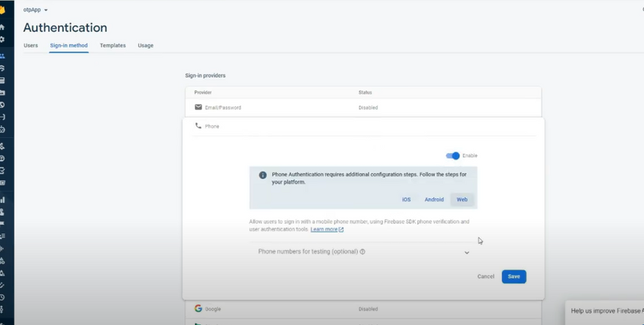Click the info icon in configuration notice
644x325 pixels.
click(263, 176)
